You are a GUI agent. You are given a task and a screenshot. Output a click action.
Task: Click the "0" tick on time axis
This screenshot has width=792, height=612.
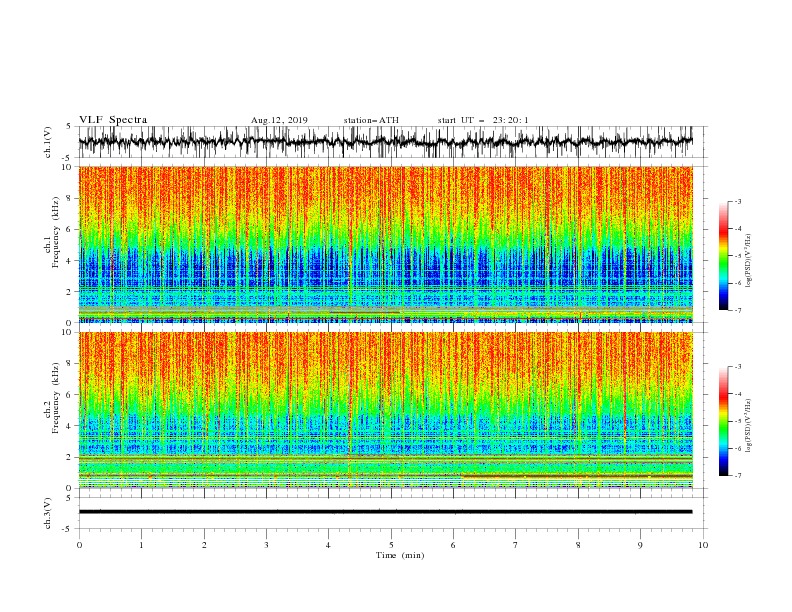pyautogui.click(x=79, y=545)
